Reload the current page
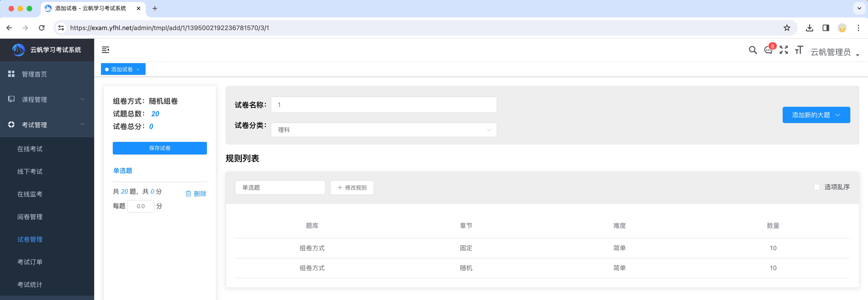The height and width of the screenshot is (300, 868). (x=42, y=28)
